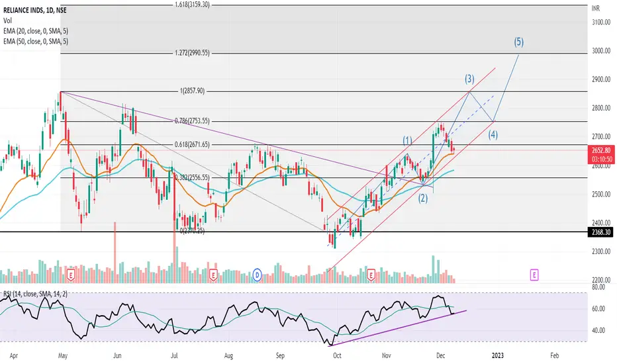
Task: Click 2400.00 on the price axis
Action: click(601, 223)
